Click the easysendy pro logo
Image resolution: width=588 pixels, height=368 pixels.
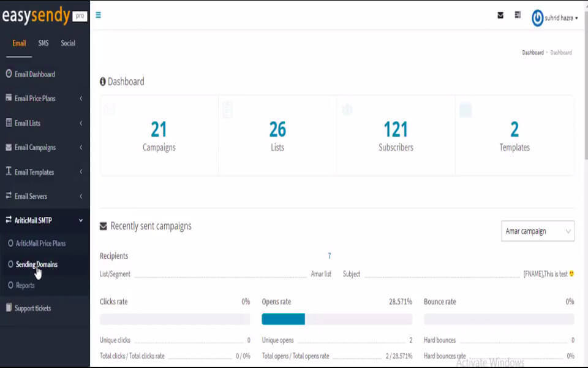pyautogui.click(x=44, y=16)
